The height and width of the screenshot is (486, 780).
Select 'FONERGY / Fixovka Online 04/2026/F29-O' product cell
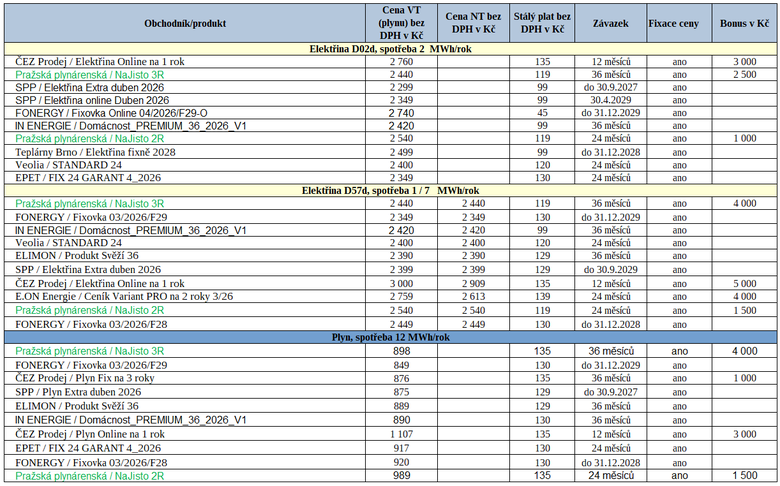pos(111,113)
